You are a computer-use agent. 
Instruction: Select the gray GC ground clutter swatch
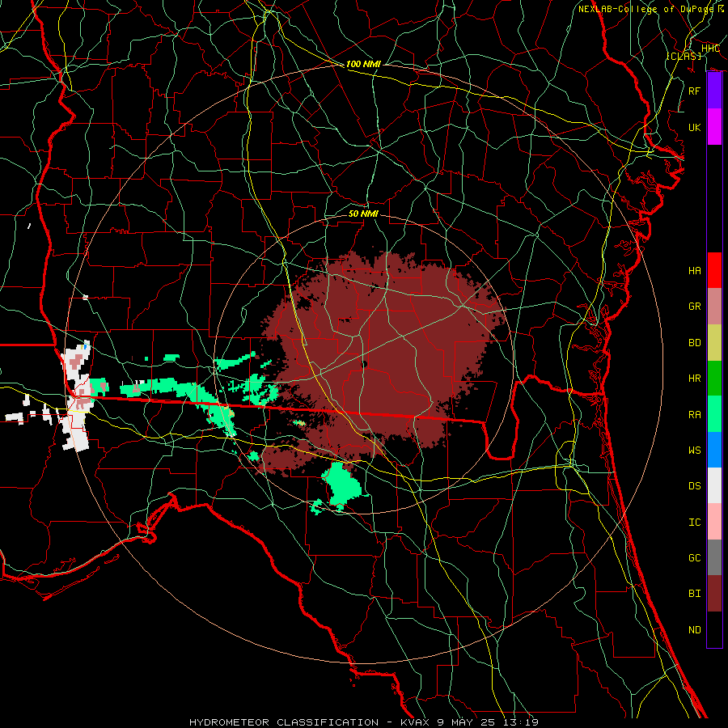tap(714, 557)
